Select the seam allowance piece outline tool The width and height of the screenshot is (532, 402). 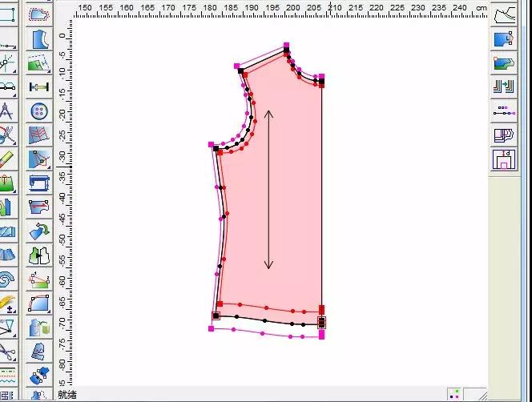(x=38, y=16)
